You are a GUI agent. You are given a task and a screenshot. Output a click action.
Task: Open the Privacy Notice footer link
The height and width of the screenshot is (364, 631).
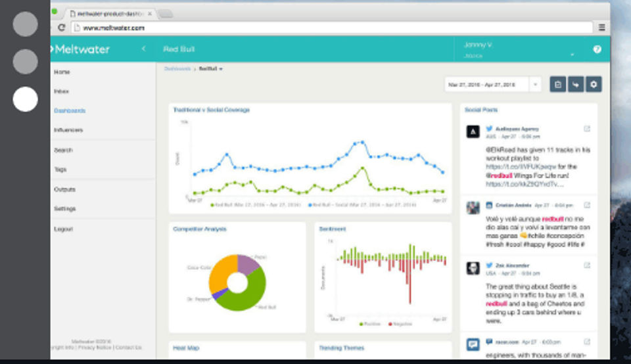coord(95,348)
